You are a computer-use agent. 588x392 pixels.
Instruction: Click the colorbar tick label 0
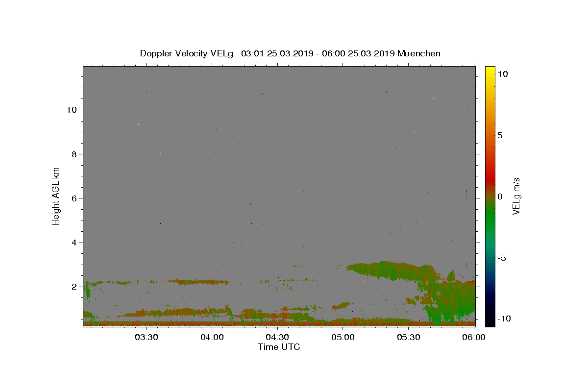pyautogui.click(x=500, y=196)
